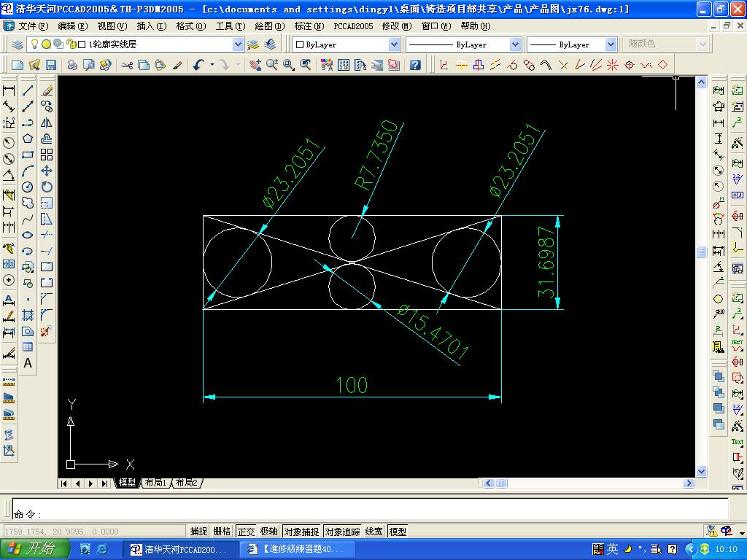Open the ByLayer linetype dropdown
747x560 pixels.
515,44
